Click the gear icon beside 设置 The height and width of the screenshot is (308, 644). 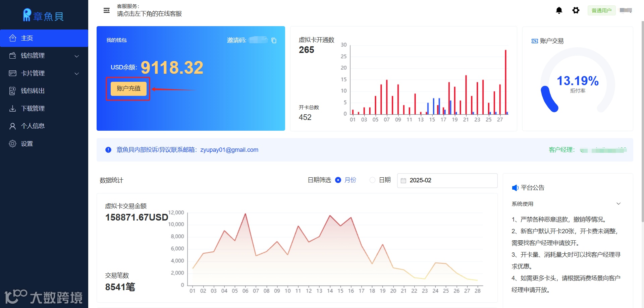13,143
